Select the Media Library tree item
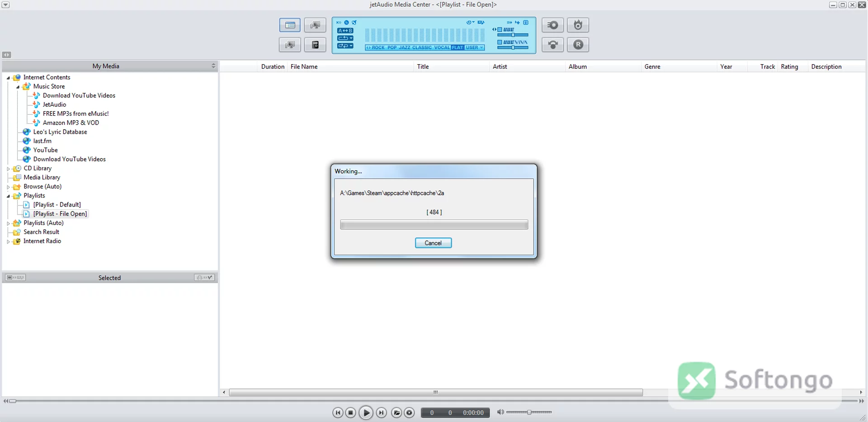868x422 pixels. 42,178
